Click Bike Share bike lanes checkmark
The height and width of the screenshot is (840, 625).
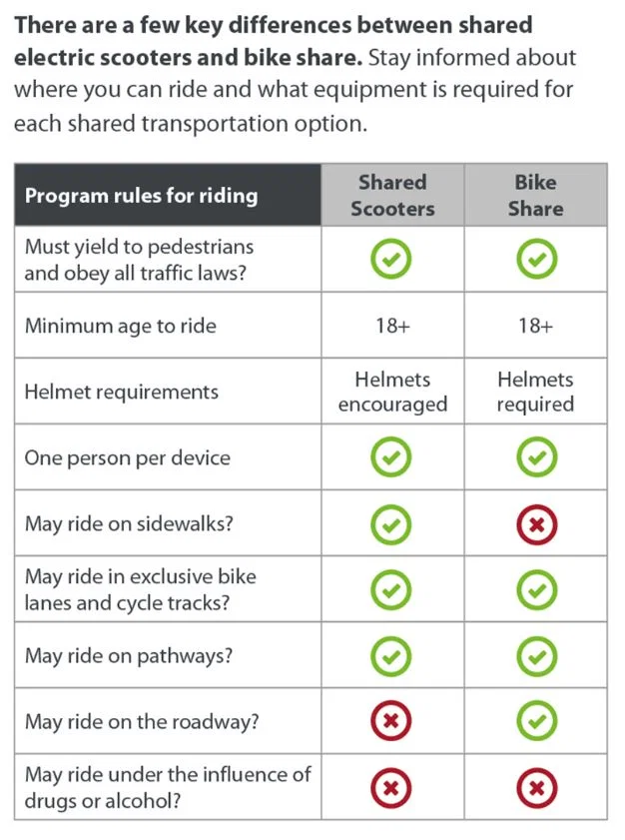pyautogui.click(x=535, y=590)
